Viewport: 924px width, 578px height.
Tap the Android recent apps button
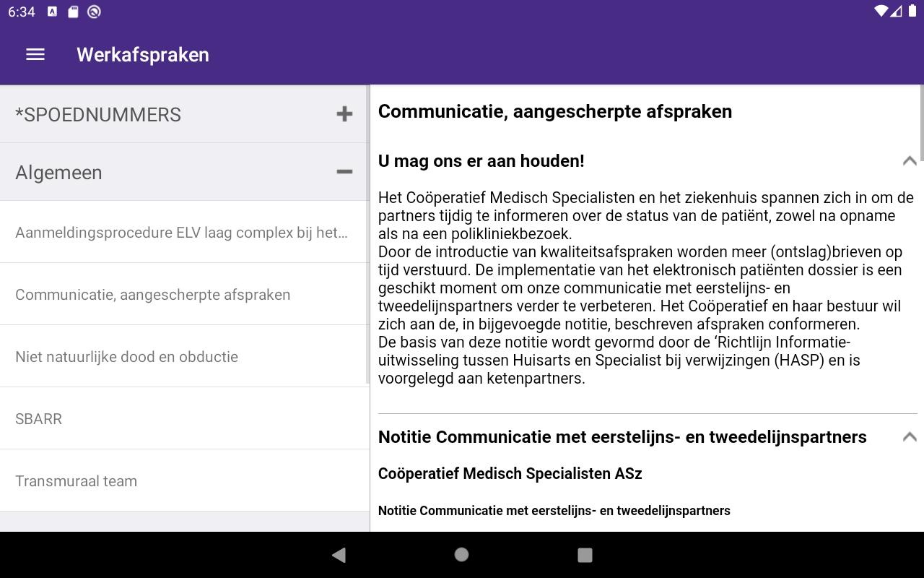click(585, 555)
